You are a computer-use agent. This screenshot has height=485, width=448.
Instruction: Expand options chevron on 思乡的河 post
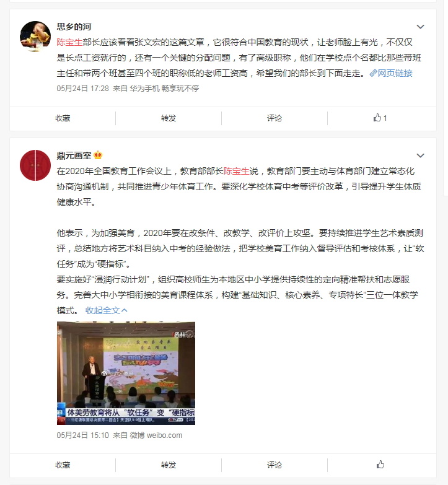coord(420,27)
